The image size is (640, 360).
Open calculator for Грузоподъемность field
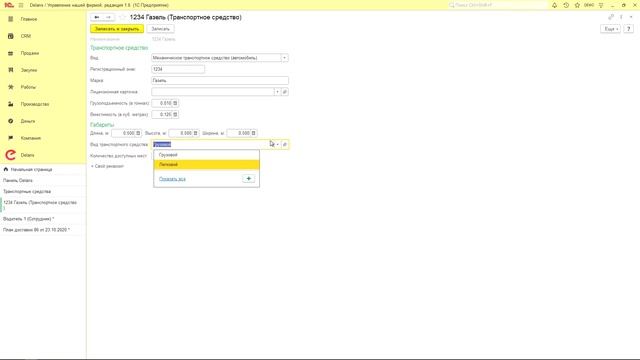tap(175, 103)
